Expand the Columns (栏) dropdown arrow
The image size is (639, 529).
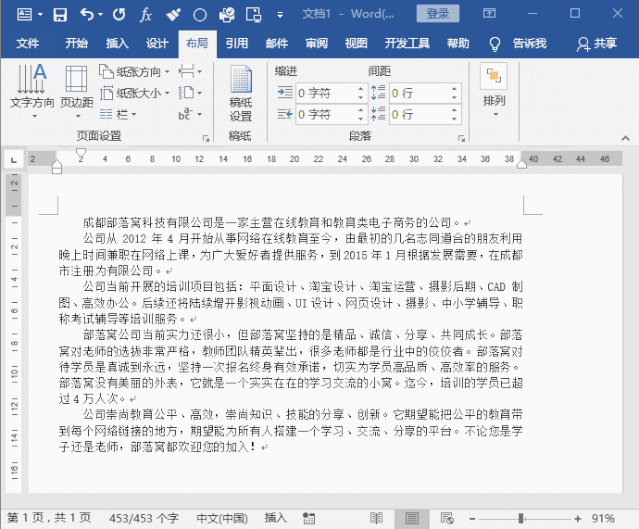coord(134,115)
